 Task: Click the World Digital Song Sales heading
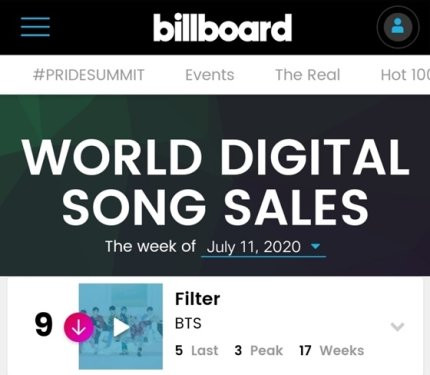(x=215, y=182)
